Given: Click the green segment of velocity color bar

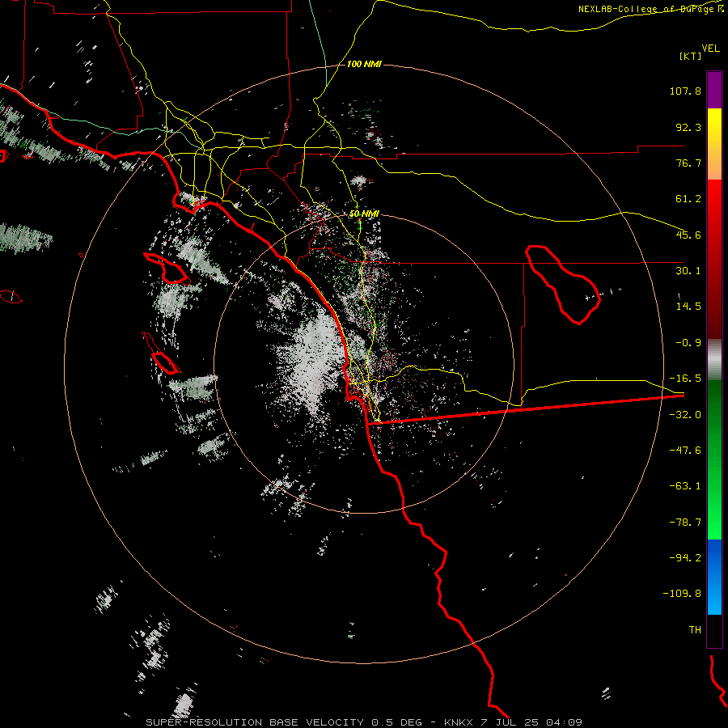Looking at the screenshot, I should tap(714, 459).
